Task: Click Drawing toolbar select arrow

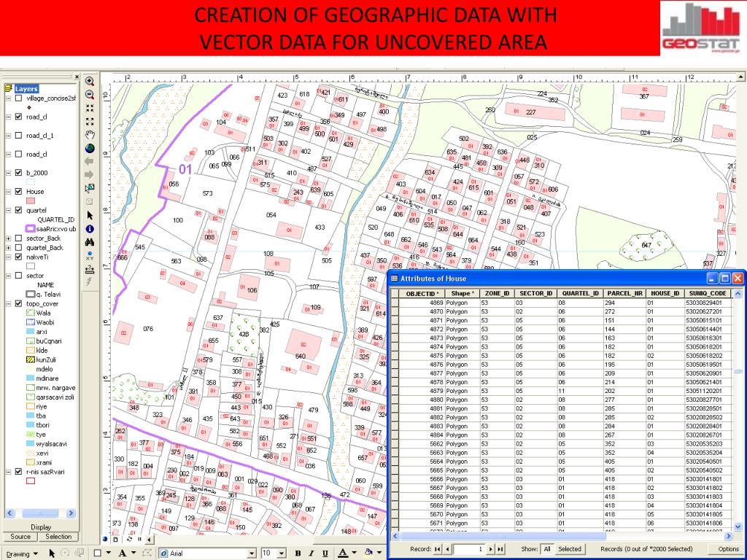Action: [52, 553]
